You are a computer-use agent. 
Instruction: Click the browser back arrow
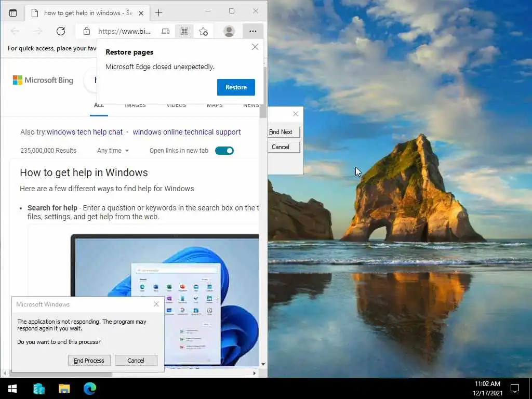coord(15,31)
